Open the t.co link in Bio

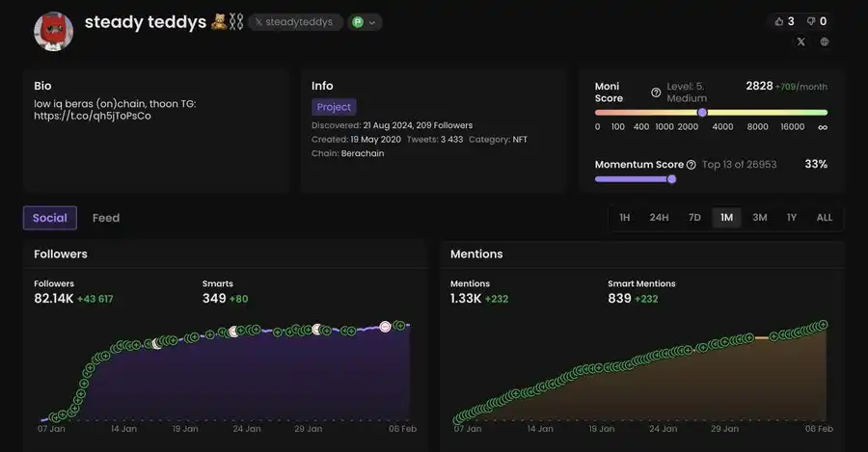(93, 116)
